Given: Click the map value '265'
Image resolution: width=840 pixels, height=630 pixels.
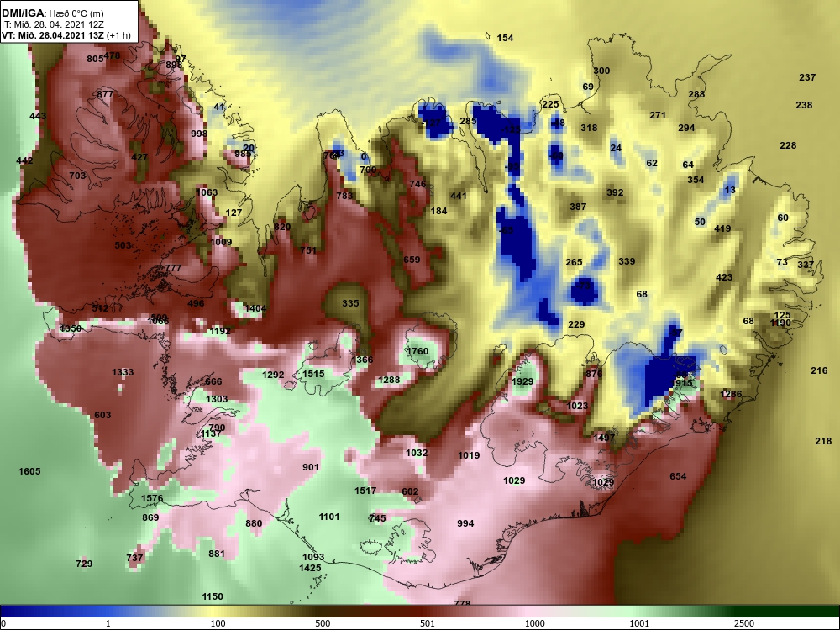Looking at the screenshot, I should coord(574,262).
